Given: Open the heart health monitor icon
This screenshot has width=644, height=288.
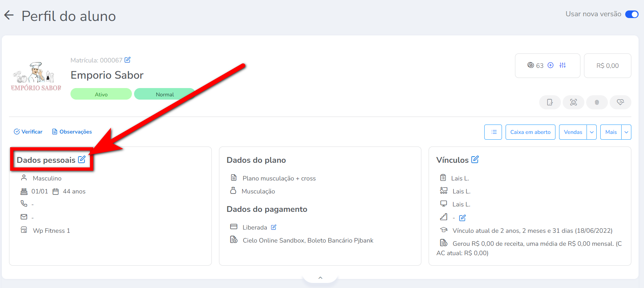Looking at the screenshot, I should click(620, 102).
